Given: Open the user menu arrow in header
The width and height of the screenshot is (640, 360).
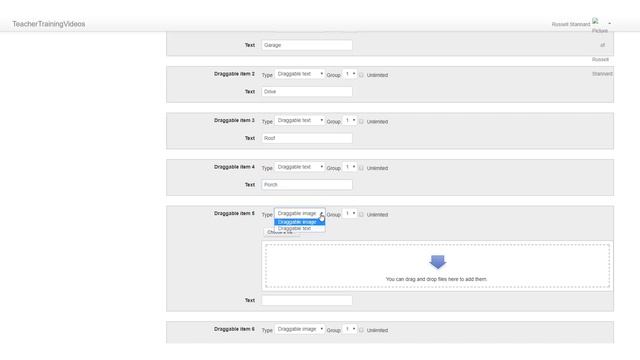Looking at the screenshot, I should point(609,24).
